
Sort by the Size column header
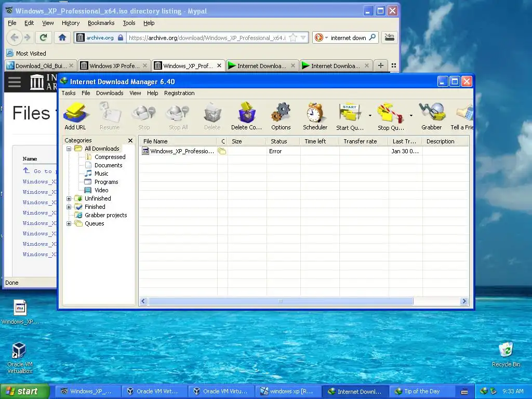point(247,141)
